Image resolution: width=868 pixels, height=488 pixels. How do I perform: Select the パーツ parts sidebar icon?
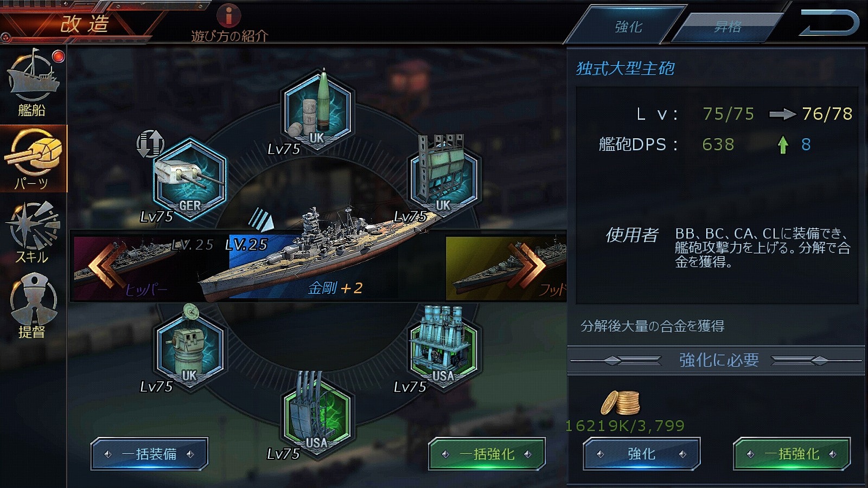pos(34,159)
